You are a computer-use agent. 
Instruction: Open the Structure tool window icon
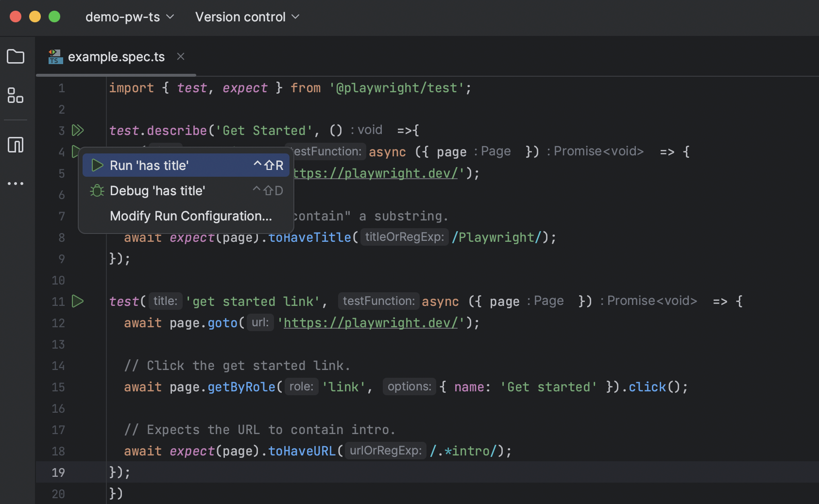coord(16,96)
